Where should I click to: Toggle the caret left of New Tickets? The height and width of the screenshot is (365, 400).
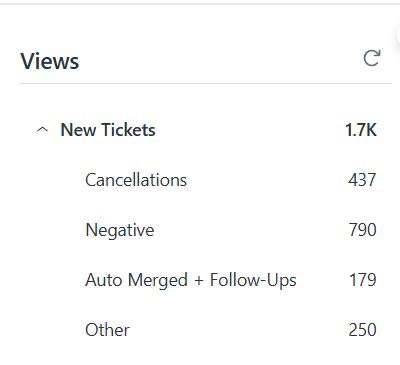[42, 129]
